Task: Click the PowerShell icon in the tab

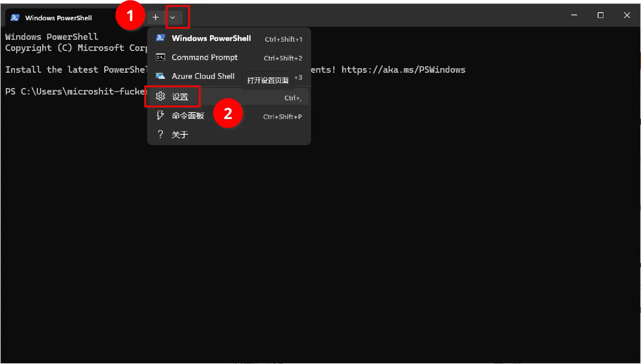Action: pyautogui.click(x=15, y=18)
